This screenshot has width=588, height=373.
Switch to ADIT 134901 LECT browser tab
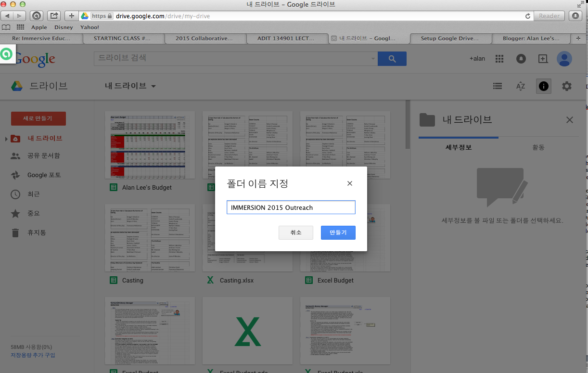[x=287, y=39]
